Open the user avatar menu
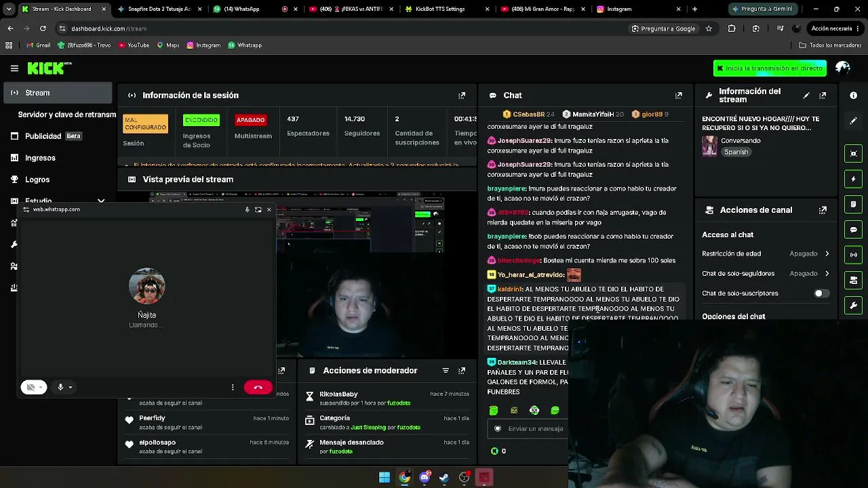 tap(843, 68)
